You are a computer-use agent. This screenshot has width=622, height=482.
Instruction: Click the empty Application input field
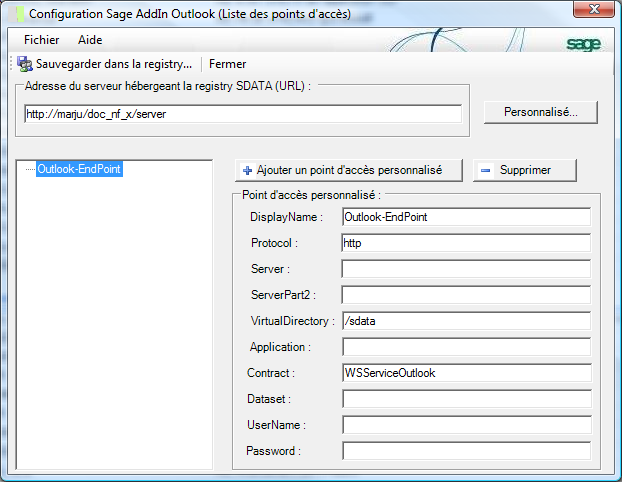point(466,347)
